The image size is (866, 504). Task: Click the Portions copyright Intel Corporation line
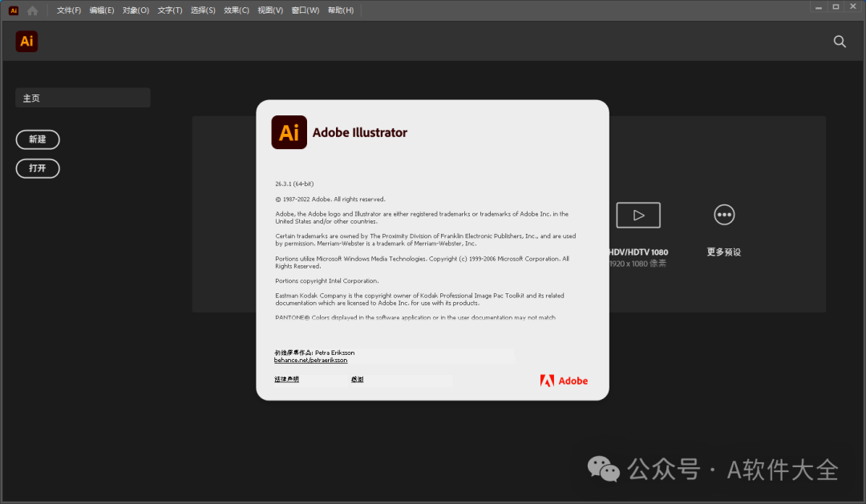click(x=327, y=281)
